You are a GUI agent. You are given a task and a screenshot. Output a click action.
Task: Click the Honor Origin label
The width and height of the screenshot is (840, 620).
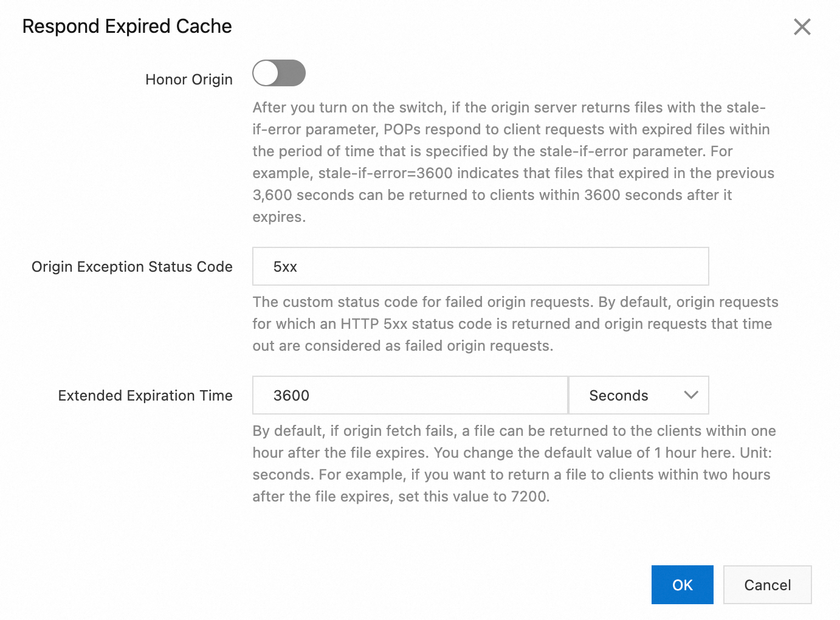(189, 80)
